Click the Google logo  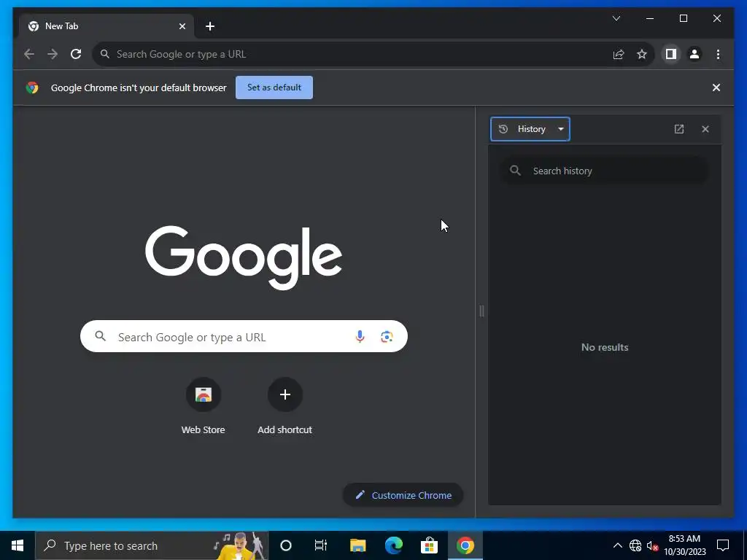[x=244, y=257]
